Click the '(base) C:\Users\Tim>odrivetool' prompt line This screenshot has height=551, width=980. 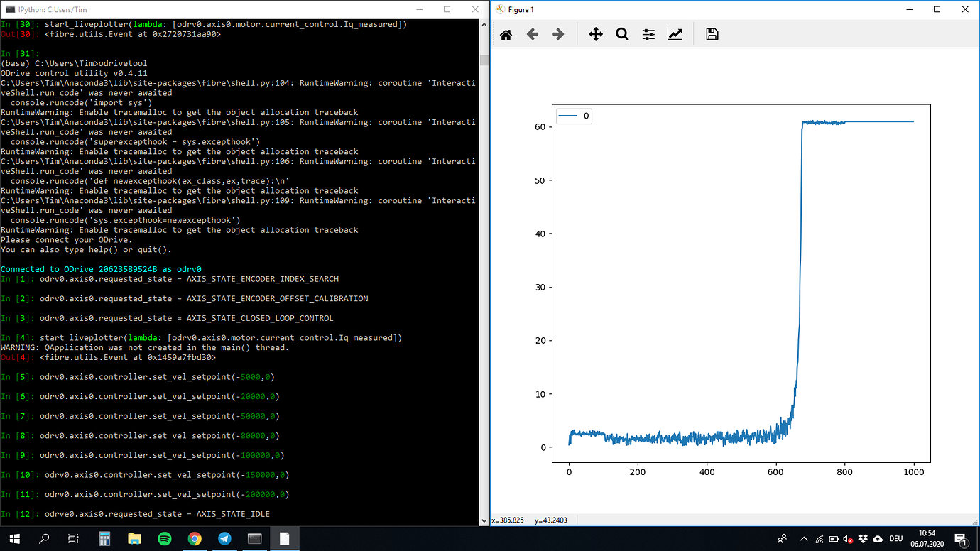[x=74, y=63]
